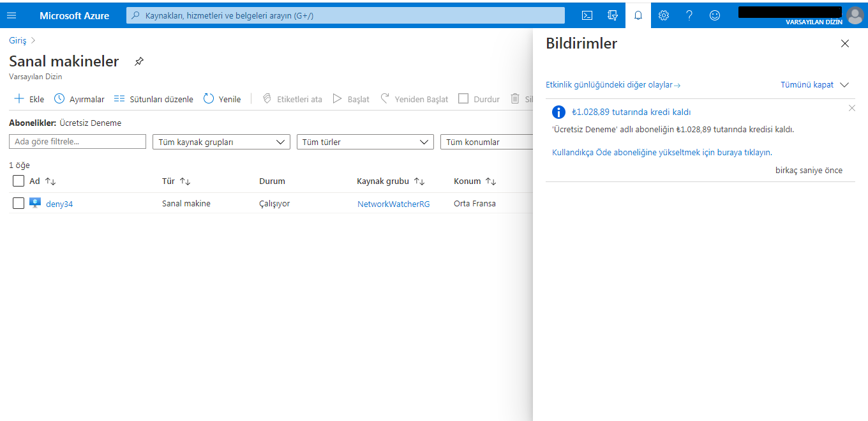Open Cloud Shell from top bar
Image resolution: width=868 pixels, height=421 pixels.
pos(587,15)
